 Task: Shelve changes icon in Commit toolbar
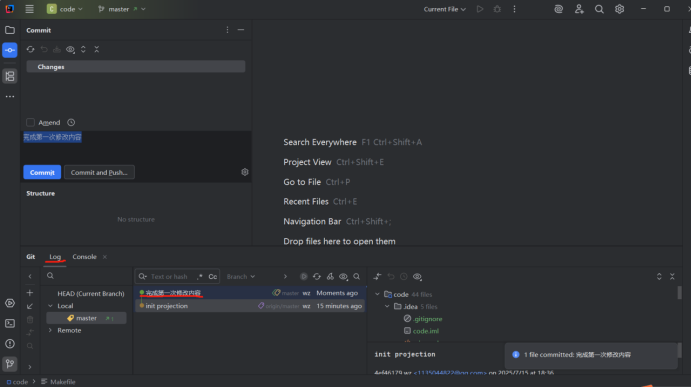tap(57, 49)
